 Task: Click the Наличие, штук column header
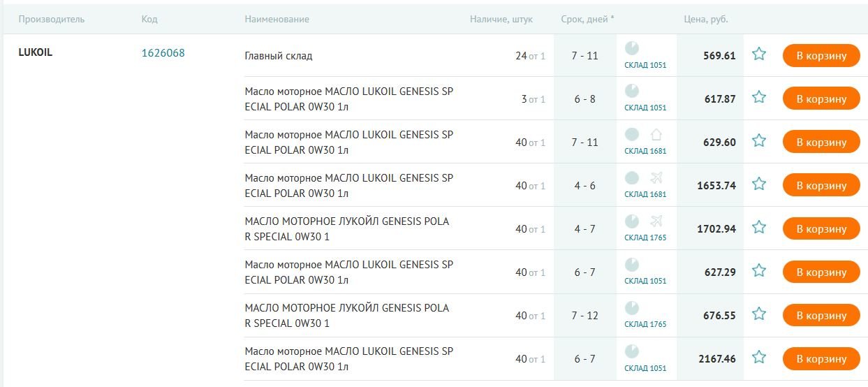pos(501,19)
